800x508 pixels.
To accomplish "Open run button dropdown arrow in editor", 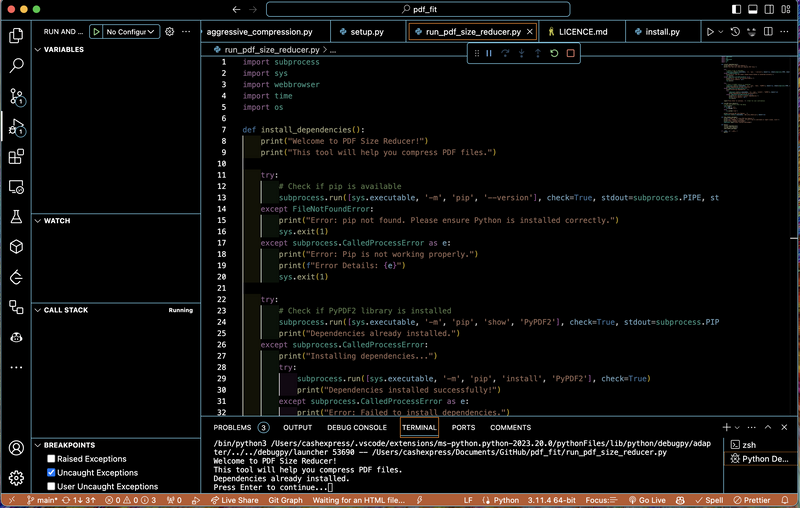I will (x=720, y=32).
